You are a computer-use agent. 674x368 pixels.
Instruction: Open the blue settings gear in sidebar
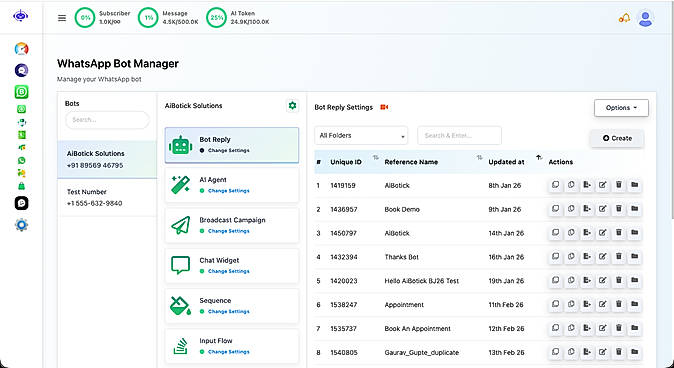point(21,224)
